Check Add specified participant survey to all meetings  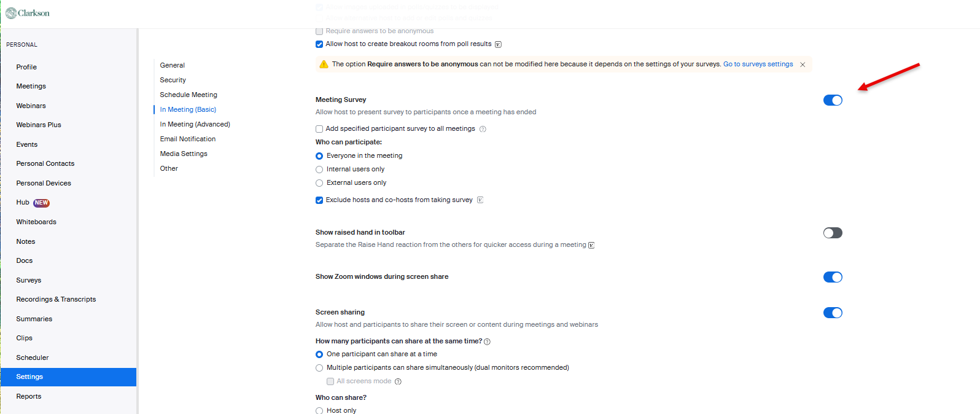point(319,129)
